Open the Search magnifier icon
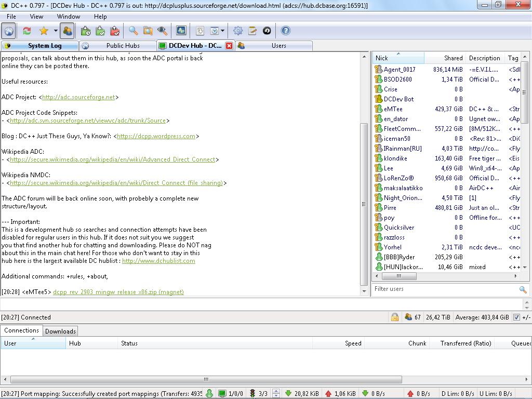 pos(133,31)
